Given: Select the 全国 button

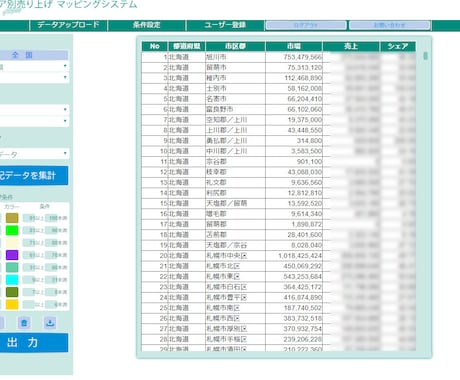Looking at the screenshot, I should (x=33, y=55).
